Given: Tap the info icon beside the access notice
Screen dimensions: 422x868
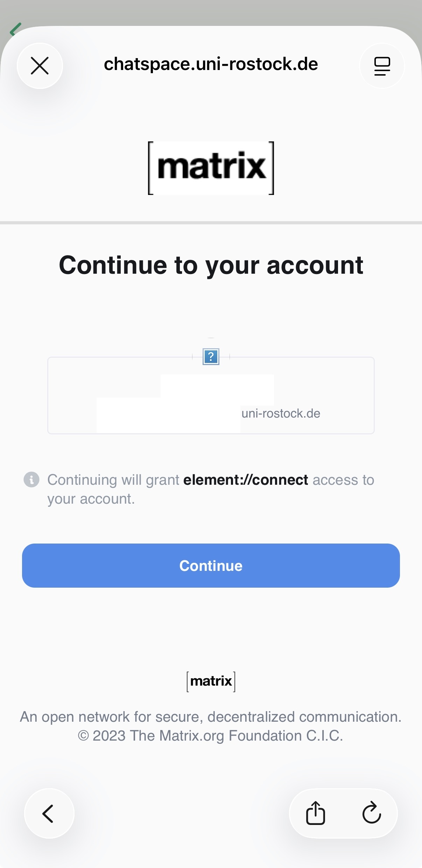Looking at the screenshot, I should [31, 479].
